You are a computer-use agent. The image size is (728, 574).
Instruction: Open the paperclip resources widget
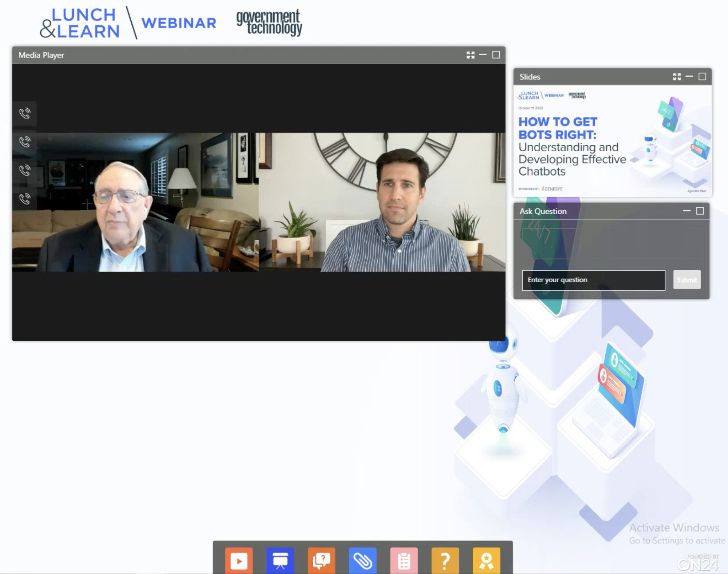[362, 561]
